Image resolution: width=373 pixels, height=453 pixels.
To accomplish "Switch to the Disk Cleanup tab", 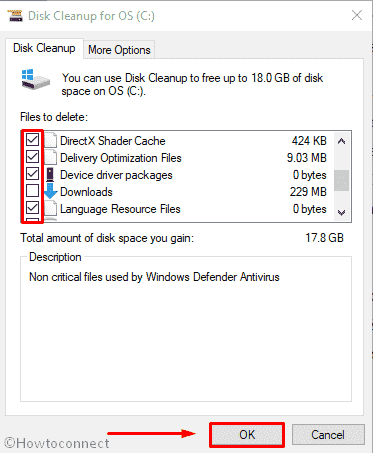I will tap(44, 48).
